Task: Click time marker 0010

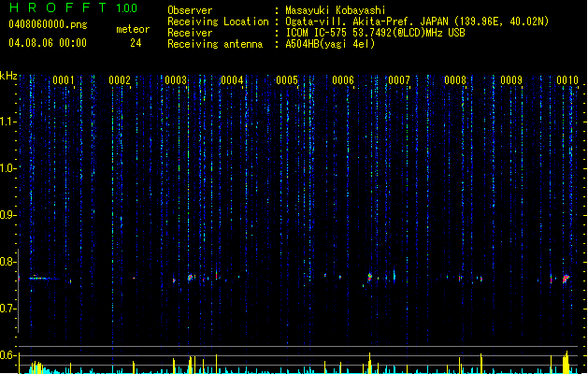Action: click(x=567, y=80)
